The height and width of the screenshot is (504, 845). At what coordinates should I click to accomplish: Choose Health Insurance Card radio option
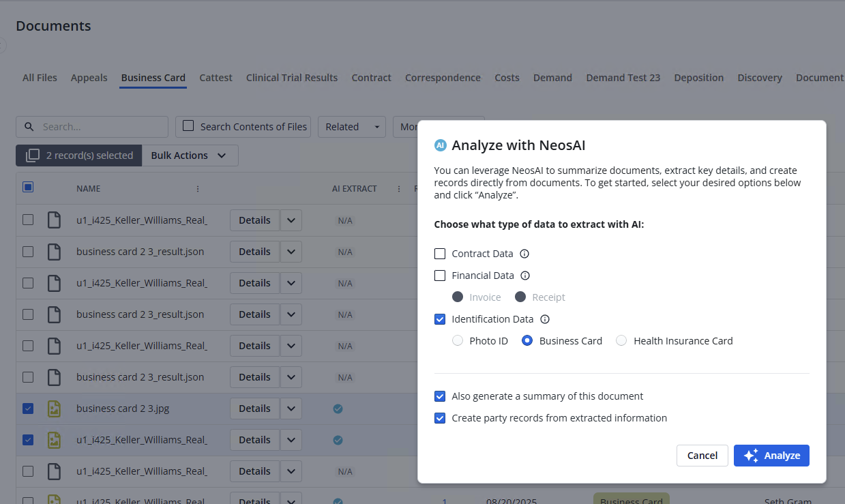621,341
